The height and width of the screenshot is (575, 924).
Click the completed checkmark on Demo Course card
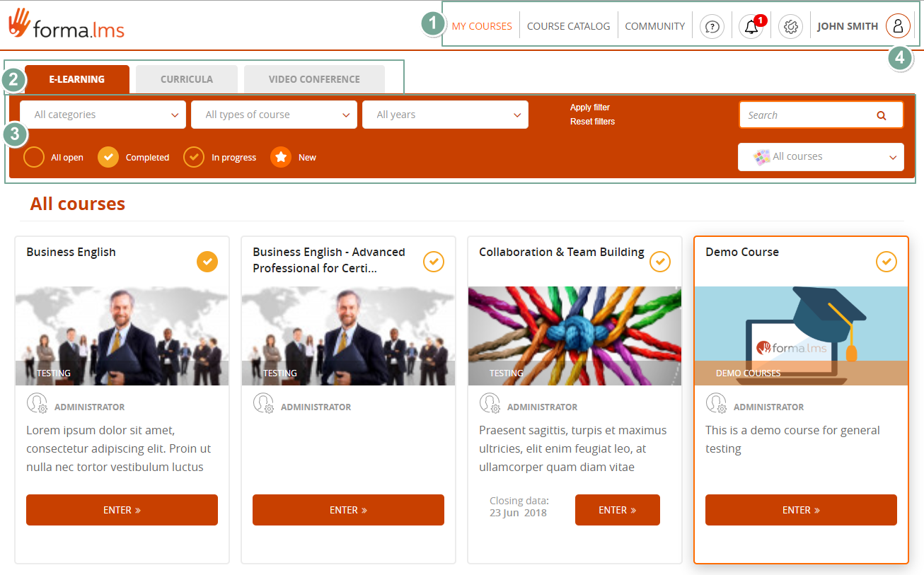886,262
